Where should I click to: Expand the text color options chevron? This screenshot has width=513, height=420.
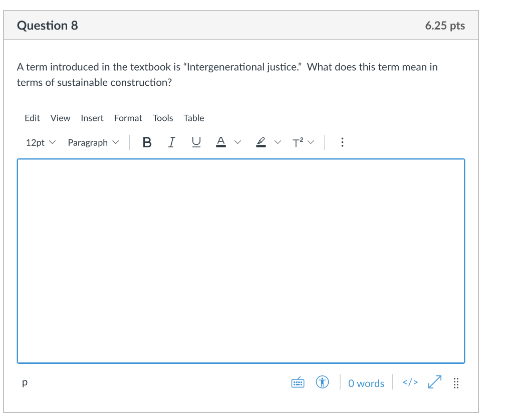tap(238, 142)
